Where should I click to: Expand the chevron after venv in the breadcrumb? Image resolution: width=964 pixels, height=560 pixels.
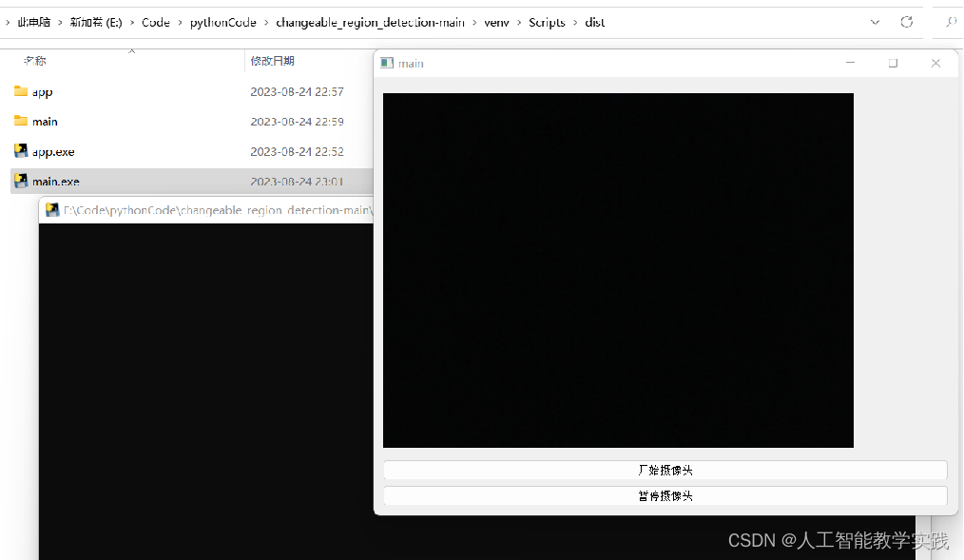(x=518, y=22)
